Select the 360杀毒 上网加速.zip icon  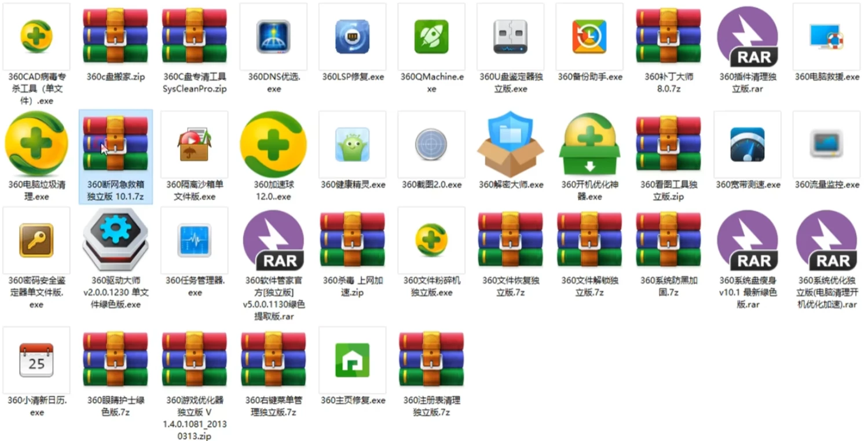tap(353, 240)
